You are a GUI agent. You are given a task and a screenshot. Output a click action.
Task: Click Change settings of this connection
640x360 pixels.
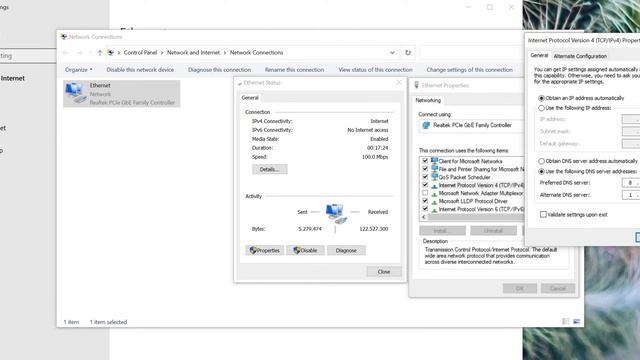pos(469,70)
